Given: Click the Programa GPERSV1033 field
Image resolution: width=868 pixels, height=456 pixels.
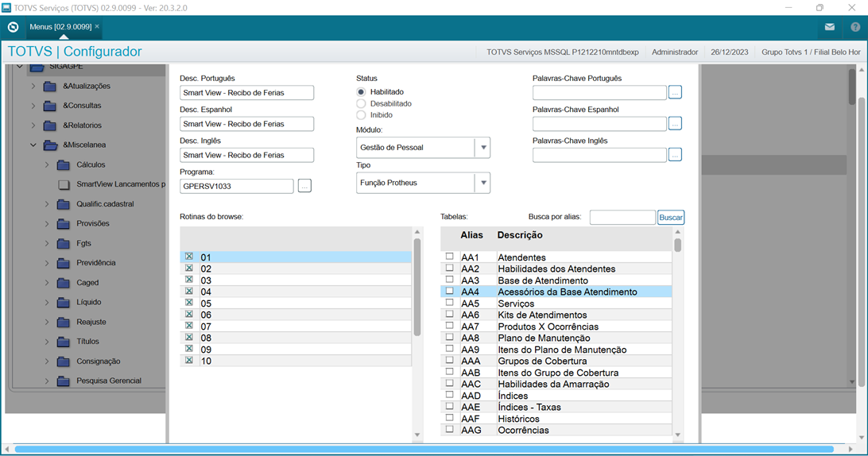Looking at the screenshot, I should (237, 187).
